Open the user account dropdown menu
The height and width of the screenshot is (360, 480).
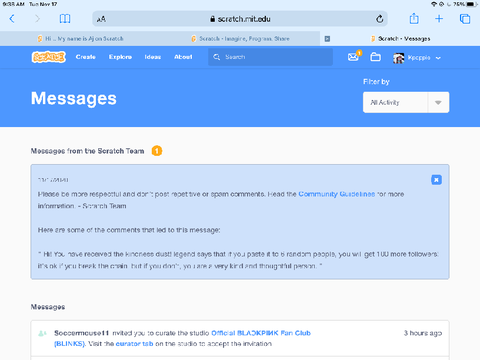point(417,58)
